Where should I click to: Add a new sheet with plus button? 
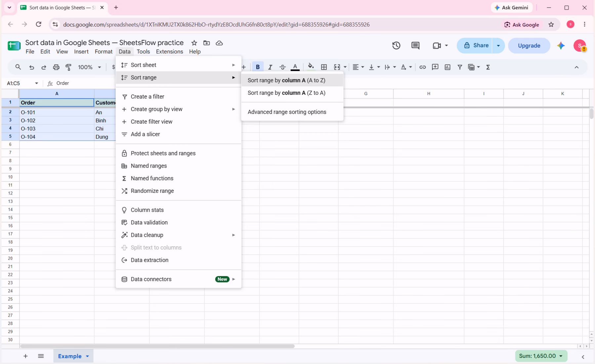pos(25,356)
